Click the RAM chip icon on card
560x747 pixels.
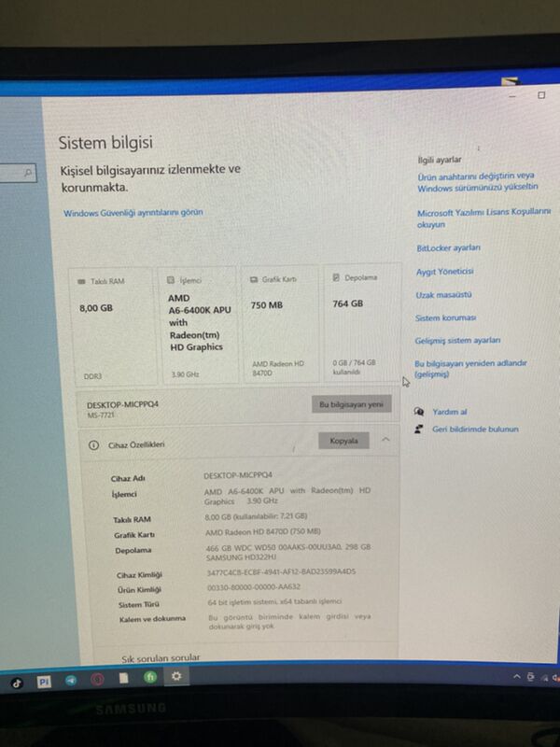point(81,282)
